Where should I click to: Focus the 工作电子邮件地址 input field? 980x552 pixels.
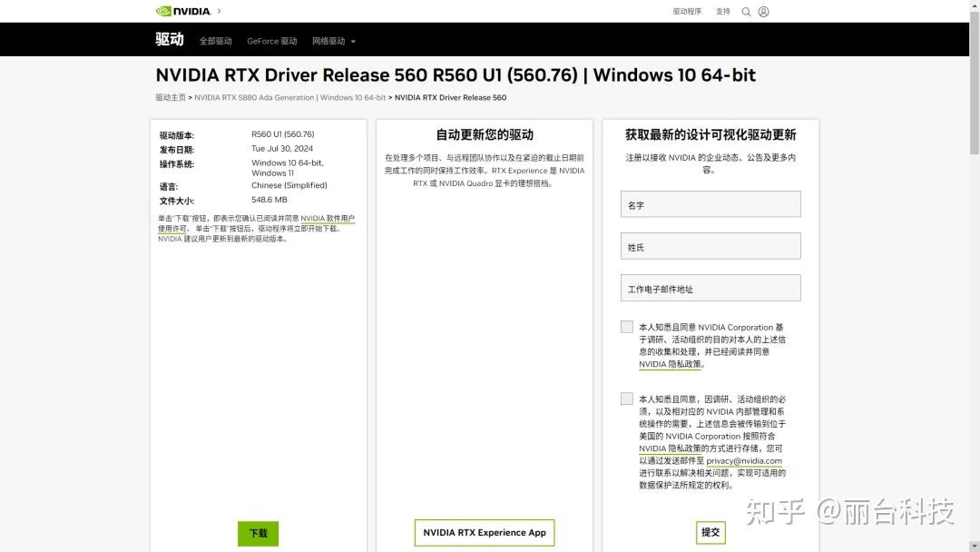pos(710,288)
